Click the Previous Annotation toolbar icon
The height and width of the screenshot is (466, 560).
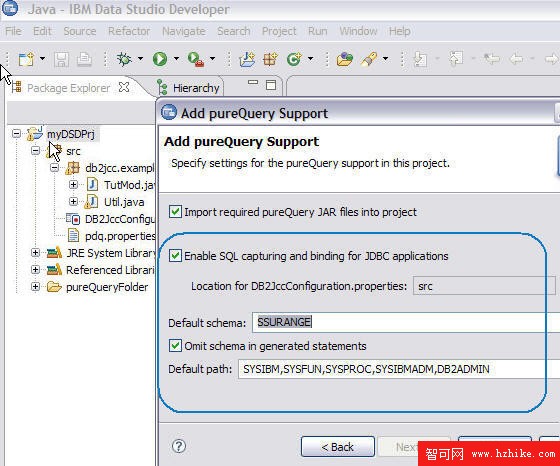click(x=456, y=59)
